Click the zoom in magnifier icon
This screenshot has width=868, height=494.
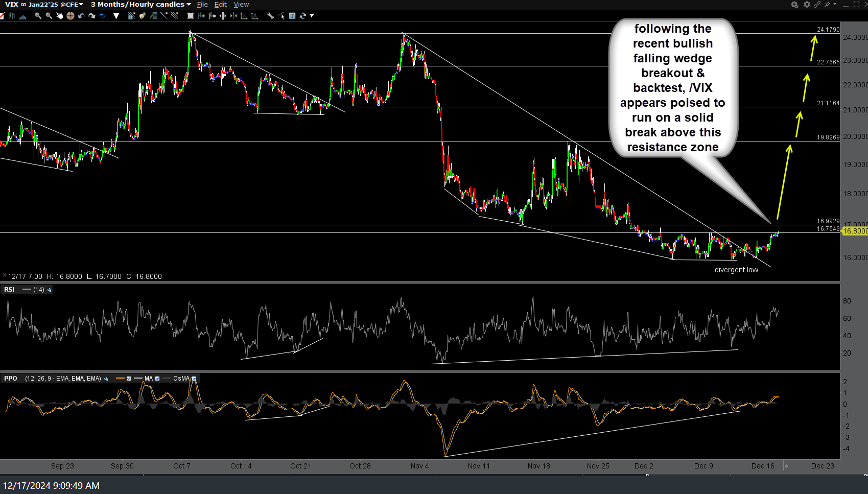point(38,16)
